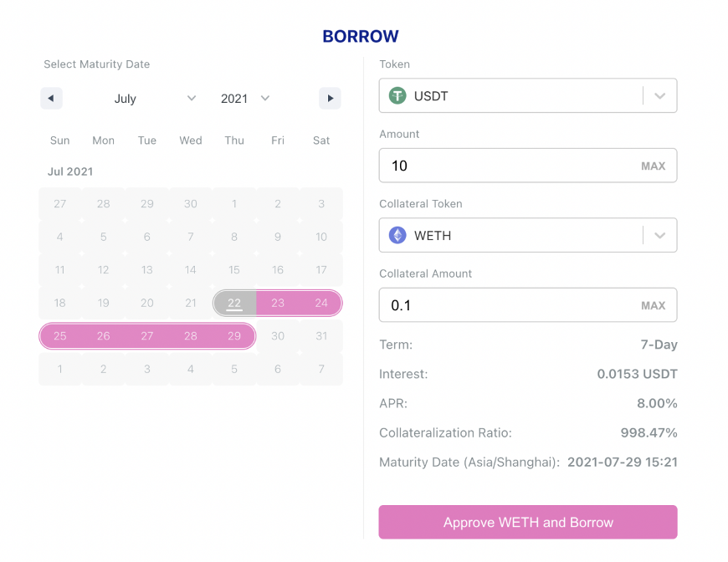Open the July month dropdown
The height and width of the screenshot is (562, 728).
(x=155, y=99)
